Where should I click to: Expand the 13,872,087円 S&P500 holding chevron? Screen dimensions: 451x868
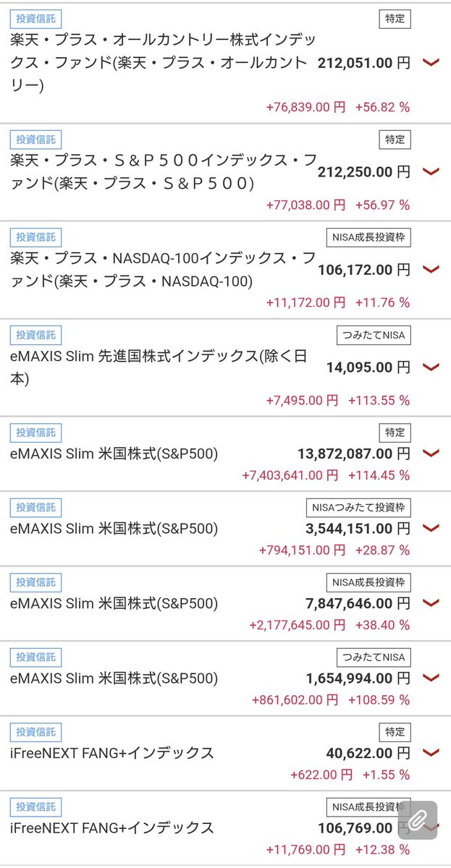pyautogui.click(x=431, y=454)
